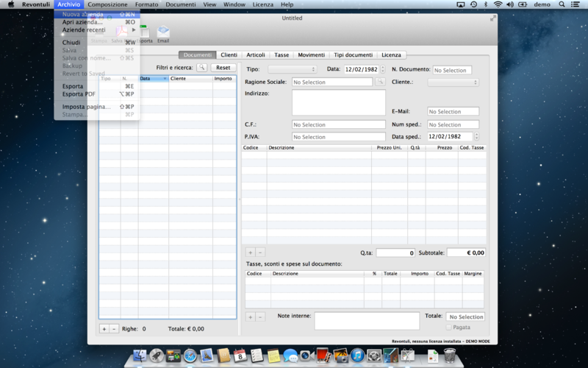This screenshot has width=588, height=368.
Task: Click into the Indirizzo text area
Action: pyautogui.click(x=339, y=102)
